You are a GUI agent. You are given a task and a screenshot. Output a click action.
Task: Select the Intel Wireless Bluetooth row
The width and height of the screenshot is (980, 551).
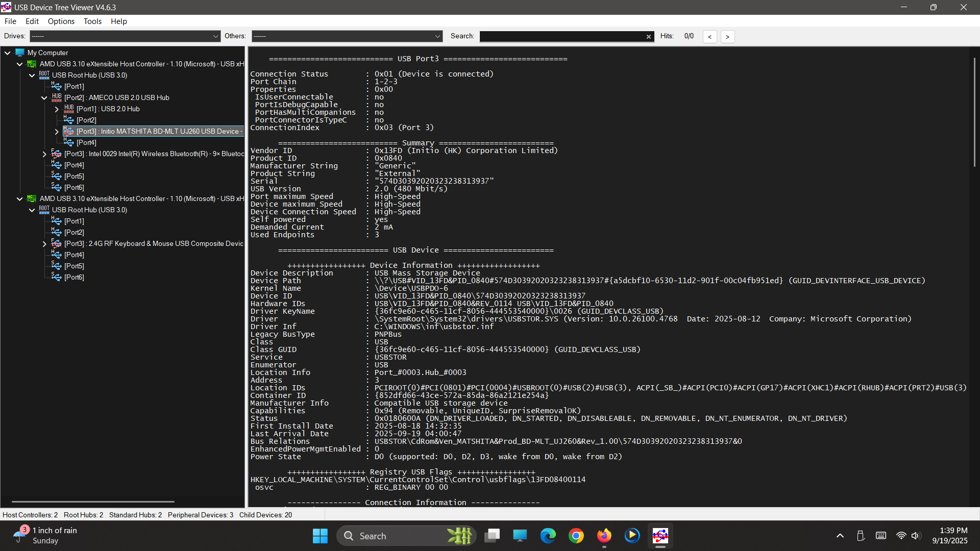154,154
